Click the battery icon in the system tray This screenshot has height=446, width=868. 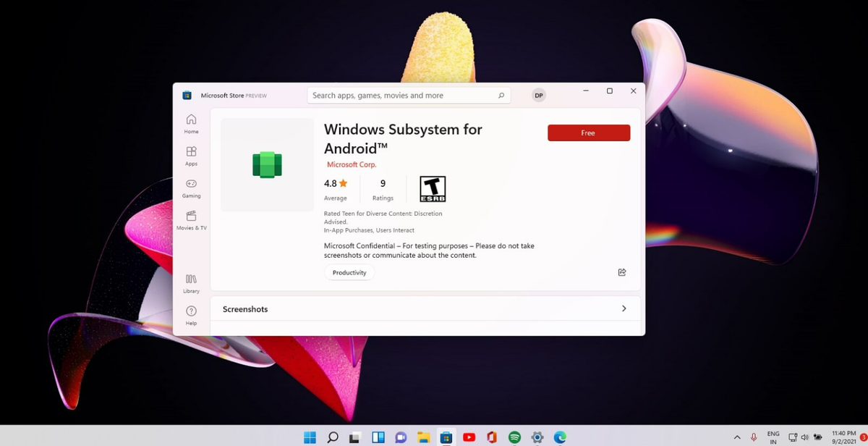coord(817,437)
